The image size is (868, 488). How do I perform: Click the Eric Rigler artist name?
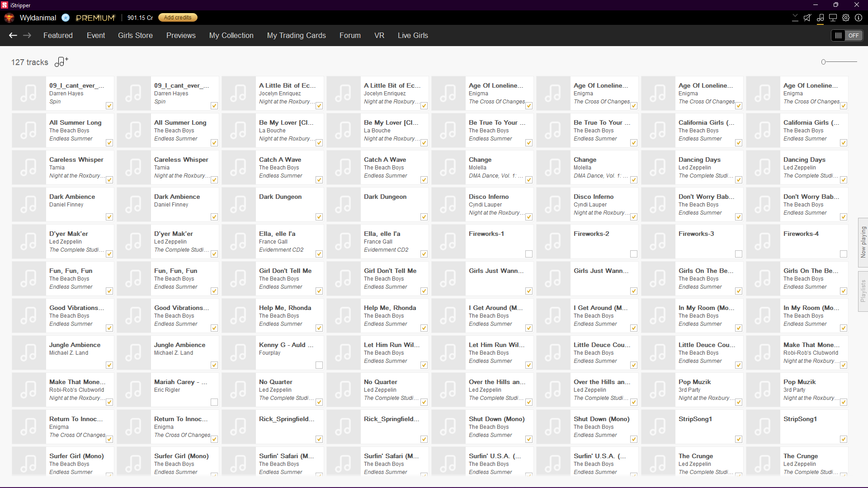click(167, 390)
